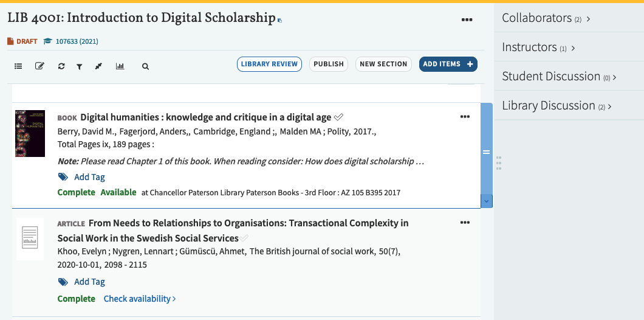The height and width of the screenshot is (320, 644).
Task: Click the Digital humanities book cover thumbnail
Action: click(x=30, y=133)
